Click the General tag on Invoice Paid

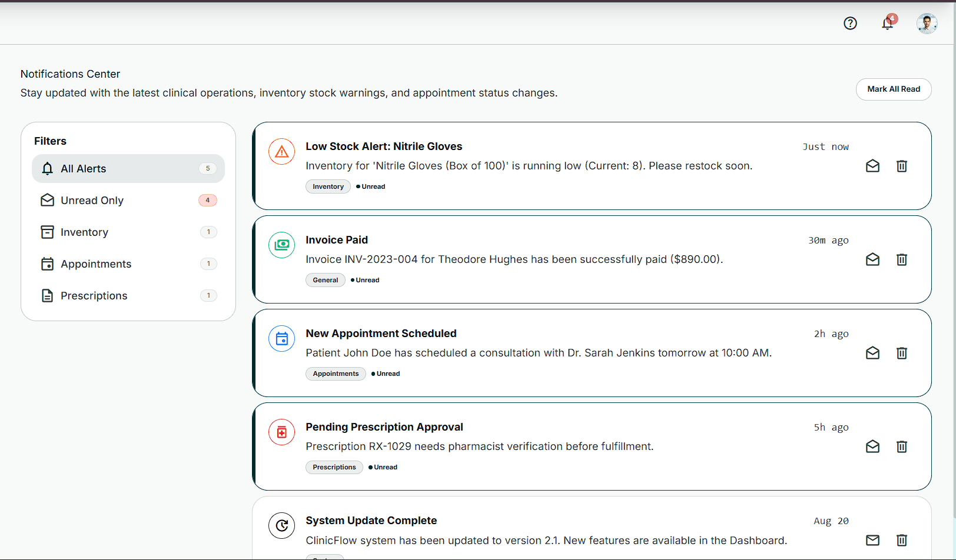(326, 280)
